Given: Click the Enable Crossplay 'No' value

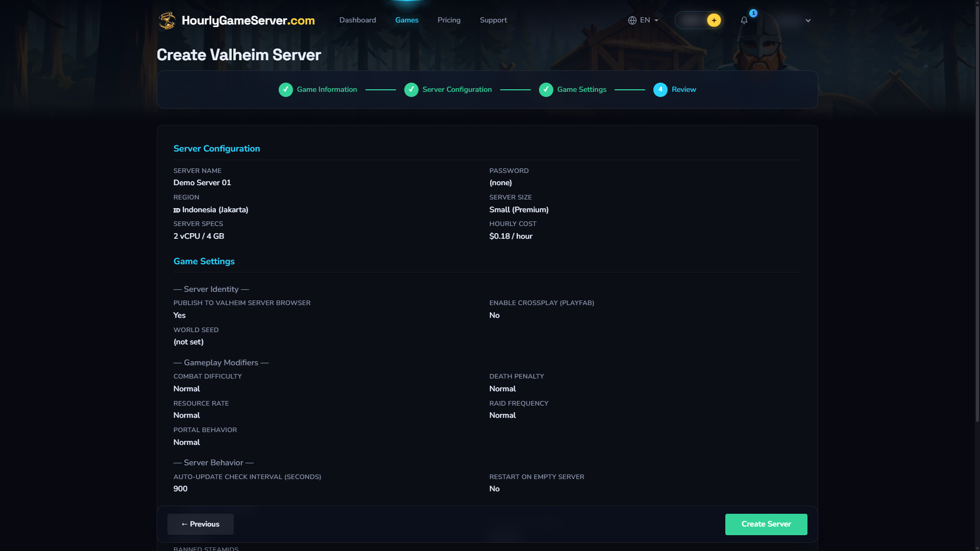Looking at the screenshot, I should tap(495, 315).
